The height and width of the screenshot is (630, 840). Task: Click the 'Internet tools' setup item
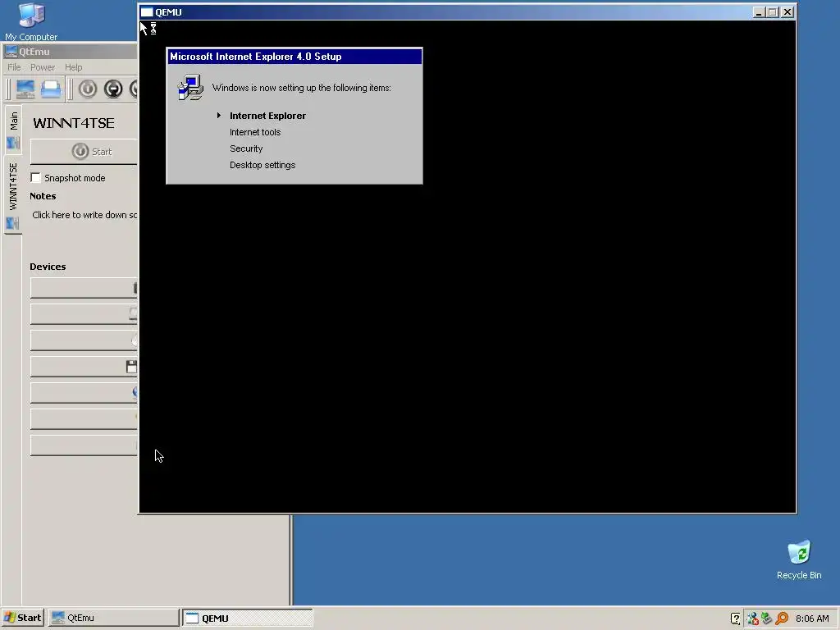tap(255, 132)
